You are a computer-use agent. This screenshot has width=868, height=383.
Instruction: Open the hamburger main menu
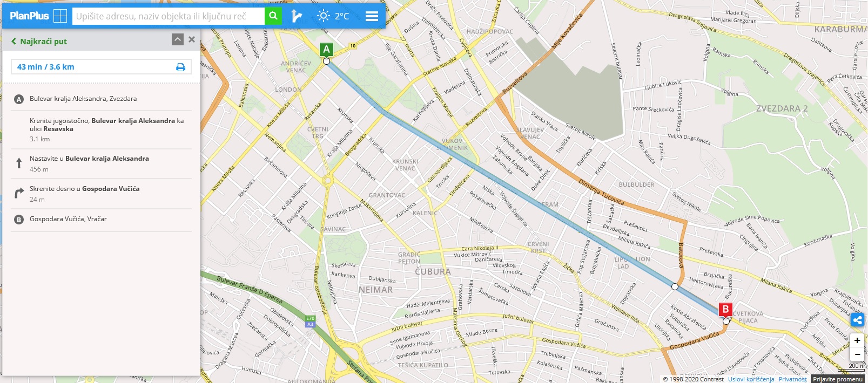pos(372,16)
